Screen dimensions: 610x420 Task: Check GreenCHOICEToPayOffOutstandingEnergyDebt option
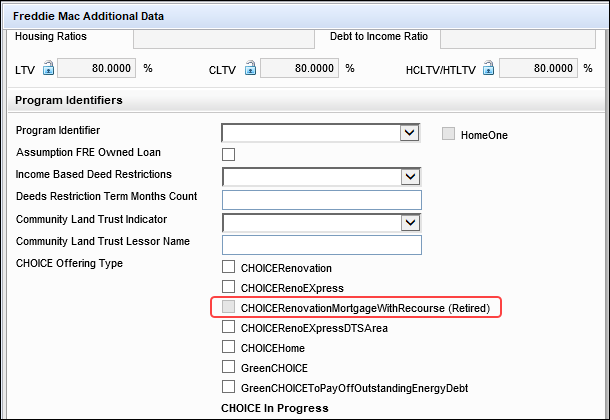tap(229, 387)
